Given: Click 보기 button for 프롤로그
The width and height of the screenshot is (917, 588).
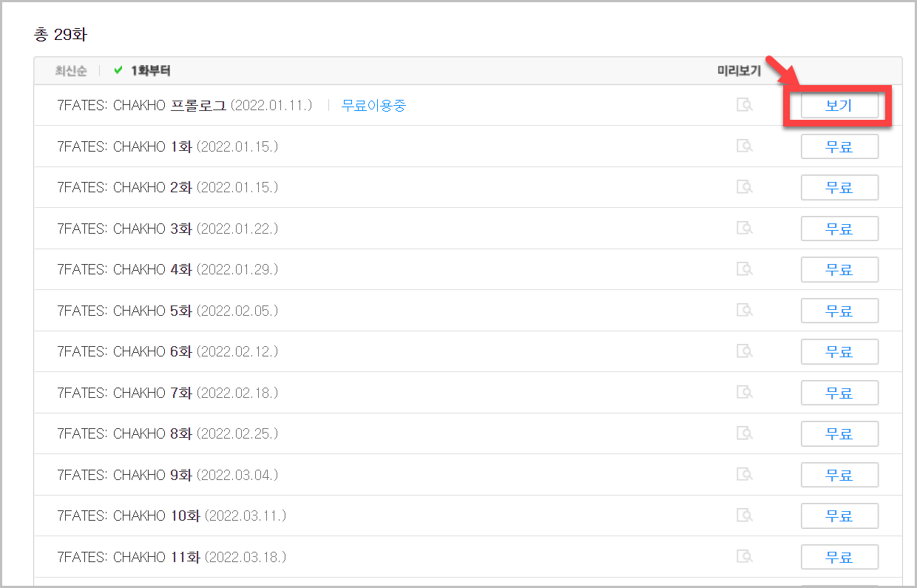Looking at the screenshot, I should click(839, 106).
